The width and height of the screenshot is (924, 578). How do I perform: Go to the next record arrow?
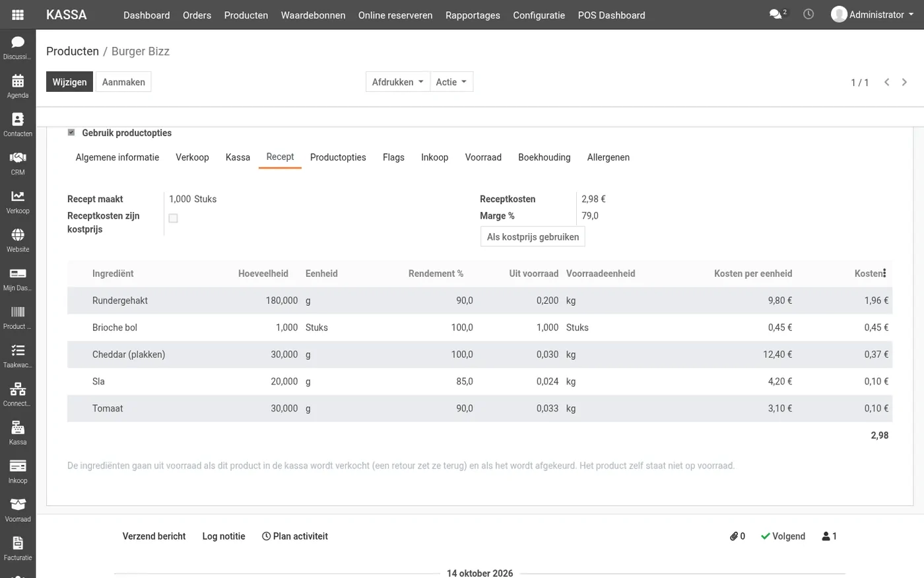(904, 82)
